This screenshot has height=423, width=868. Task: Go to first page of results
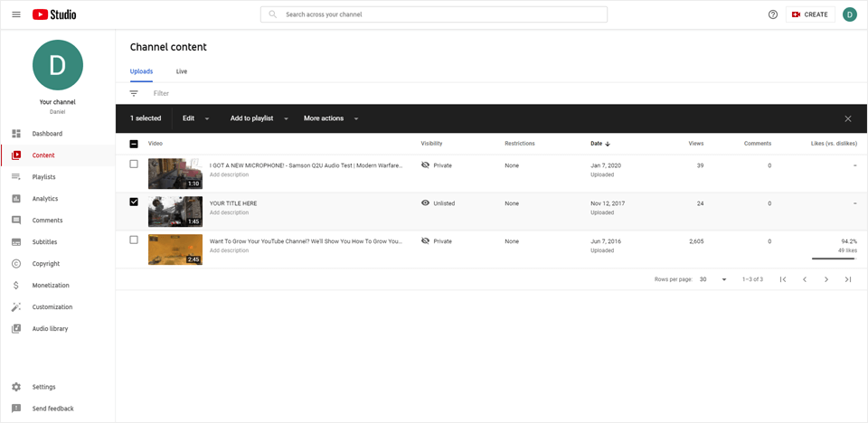[783, 279]
